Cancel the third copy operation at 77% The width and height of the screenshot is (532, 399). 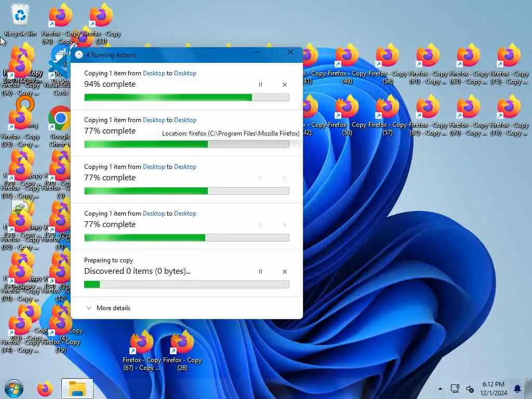click(285, 178)
